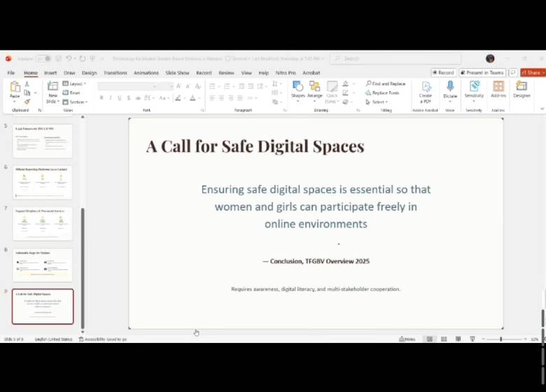Open the Slide Show tab
The height and width of the screenshot is (392, 546).
click(x=178, y=73)
